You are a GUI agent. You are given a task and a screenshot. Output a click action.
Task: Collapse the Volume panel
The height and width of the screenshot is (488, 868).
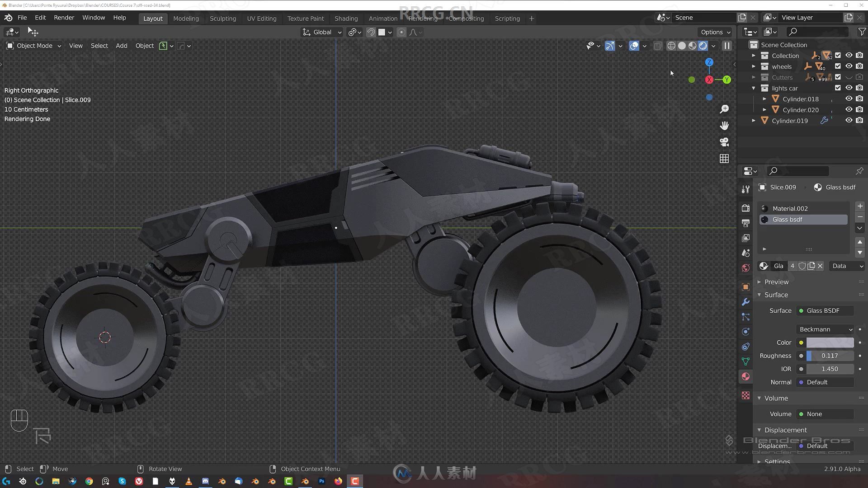(776, 398)
